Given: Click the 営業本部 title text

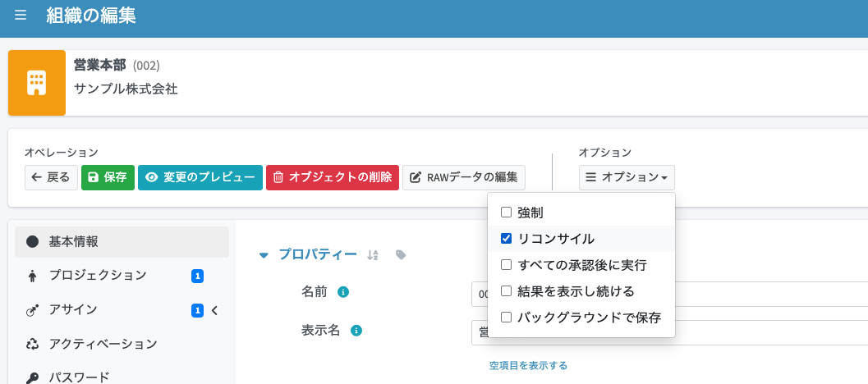Looking at the screenshot, I should coord(100,66).
